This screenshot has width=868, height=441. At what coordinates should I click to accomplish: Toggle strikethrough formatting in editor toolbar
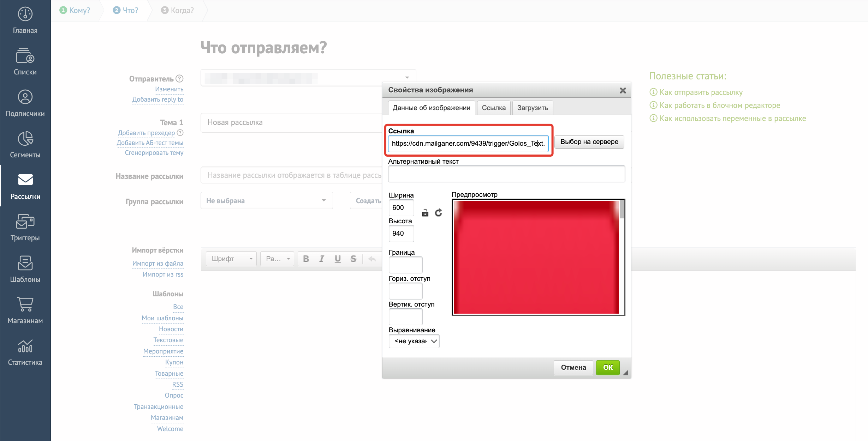353,259
